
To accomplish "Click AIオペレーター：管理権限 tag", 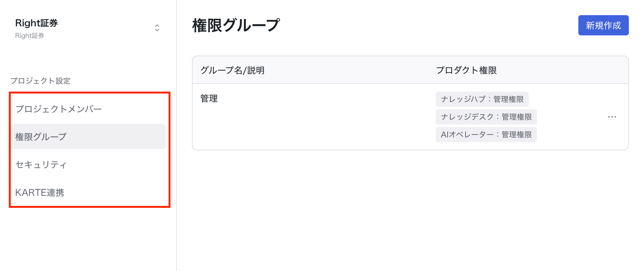I will click(x=486, y=135).
